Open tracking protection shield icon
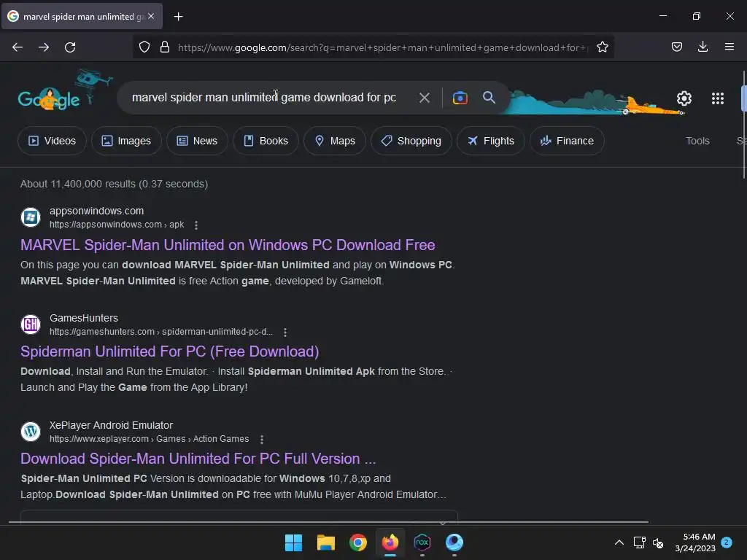The image size is (747, 560). (144, 47)
